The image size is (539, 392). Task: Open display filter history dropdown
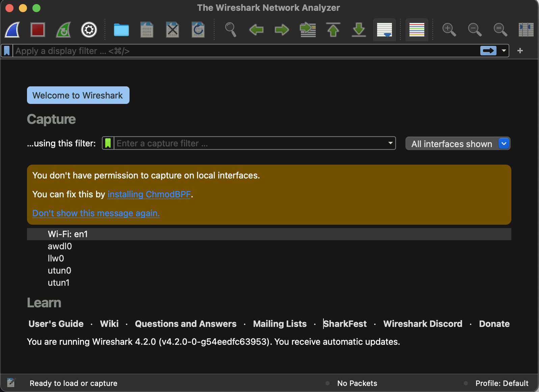pyautogui.click(x=504, y=51)
